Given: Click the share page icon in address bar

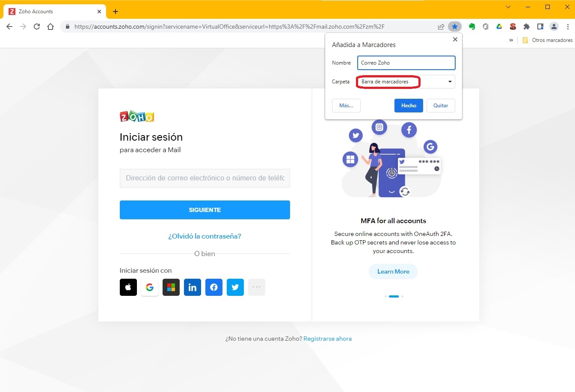Looking at the screenshot, I should pyautogui.click(x=441, y=27).
